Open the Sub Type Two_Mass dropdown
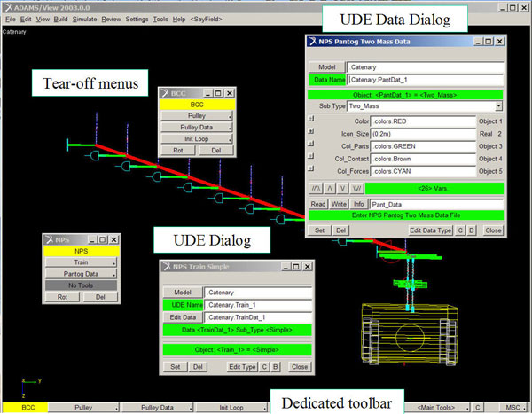This screenshot has height=414, width=532. tap(498, 106)
